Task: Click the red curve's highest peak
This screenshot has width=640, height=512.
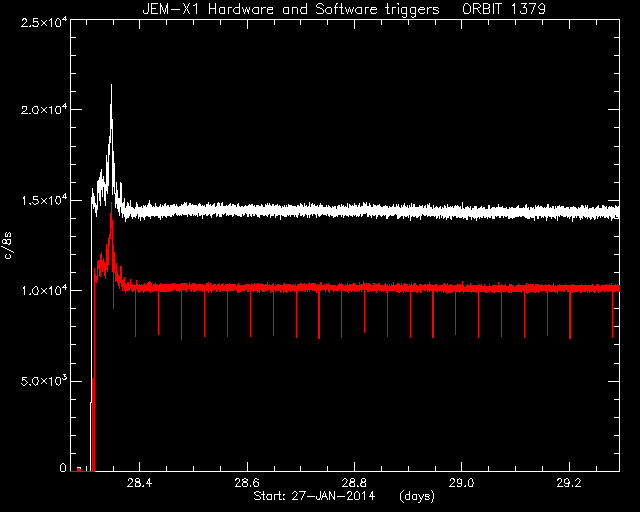Action: [111, 203]
